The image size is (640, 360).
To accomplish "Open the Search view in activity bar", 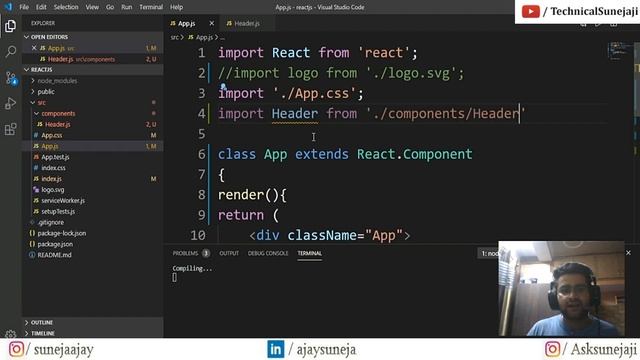I will (x=11, y=51).
